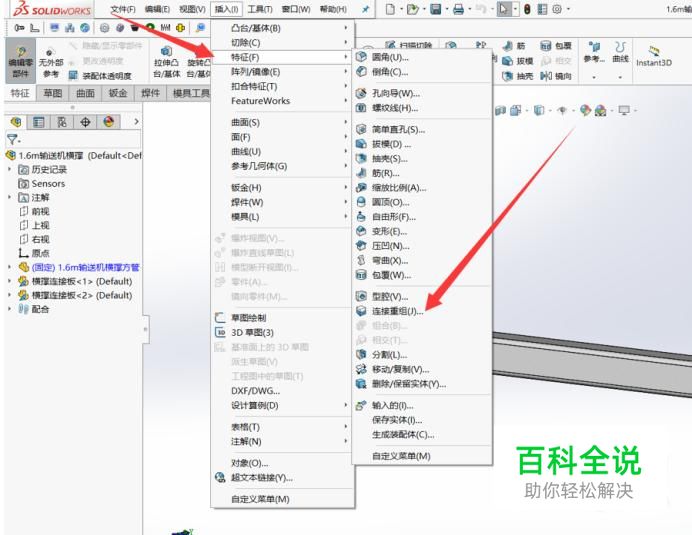Open the DimXpertManager crosshair tab

click(x=85, y=121)
